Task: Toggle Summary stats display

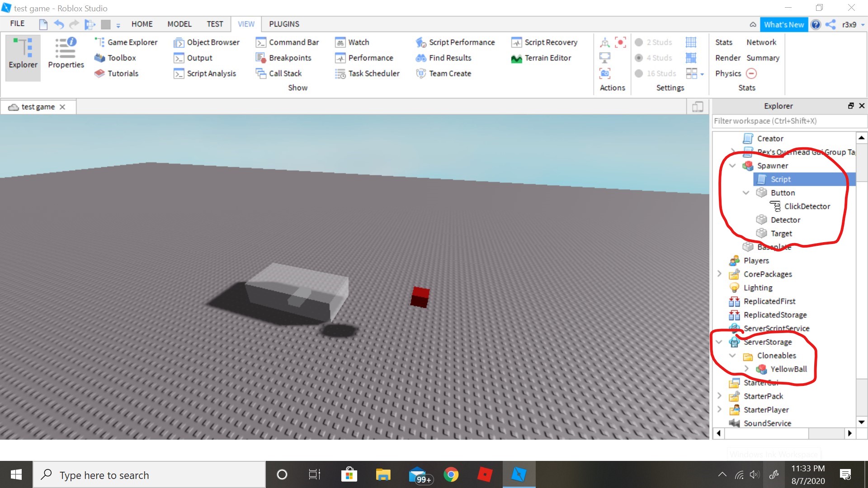Action: 763,58
